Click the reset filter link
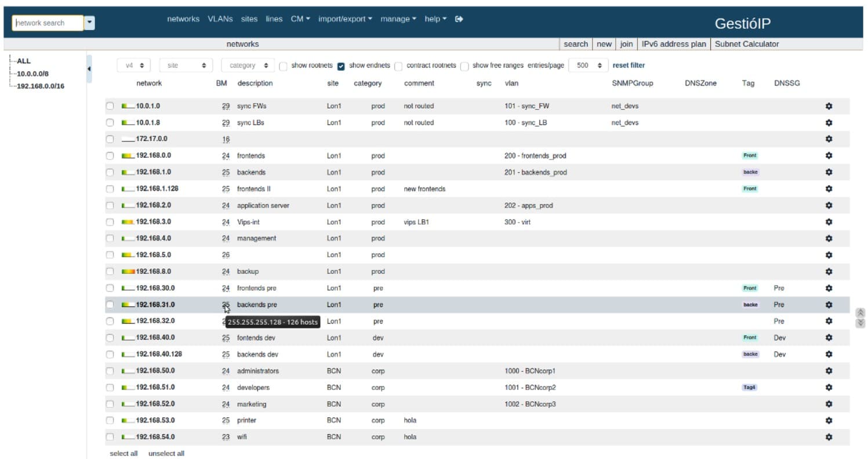 628,65
